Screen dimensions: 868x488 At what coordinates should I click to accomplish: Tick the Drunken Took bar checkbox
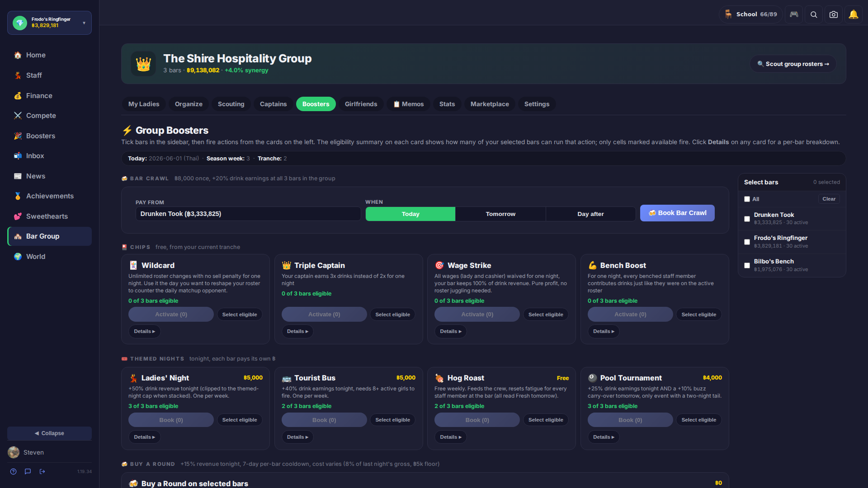(747, 219)
